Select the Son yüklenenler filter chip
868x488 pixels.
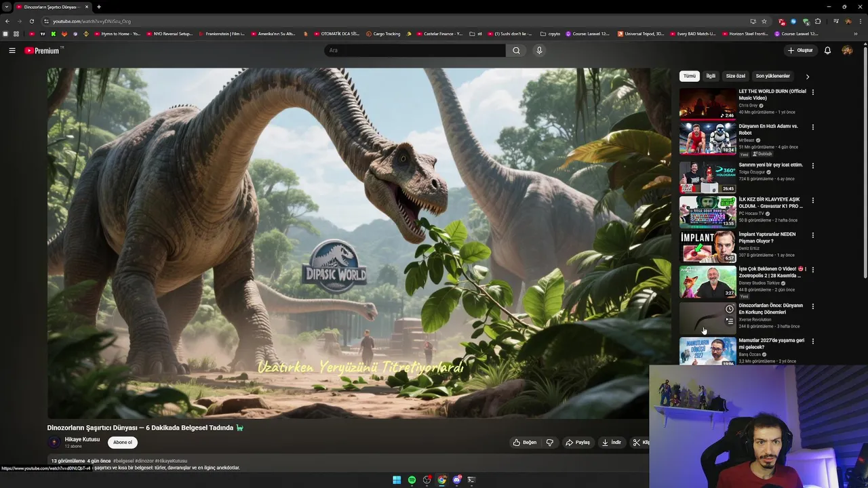coord(772,76)
